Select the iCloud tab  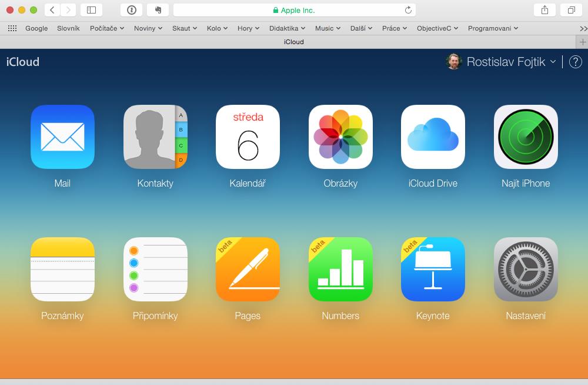(293, 42)
